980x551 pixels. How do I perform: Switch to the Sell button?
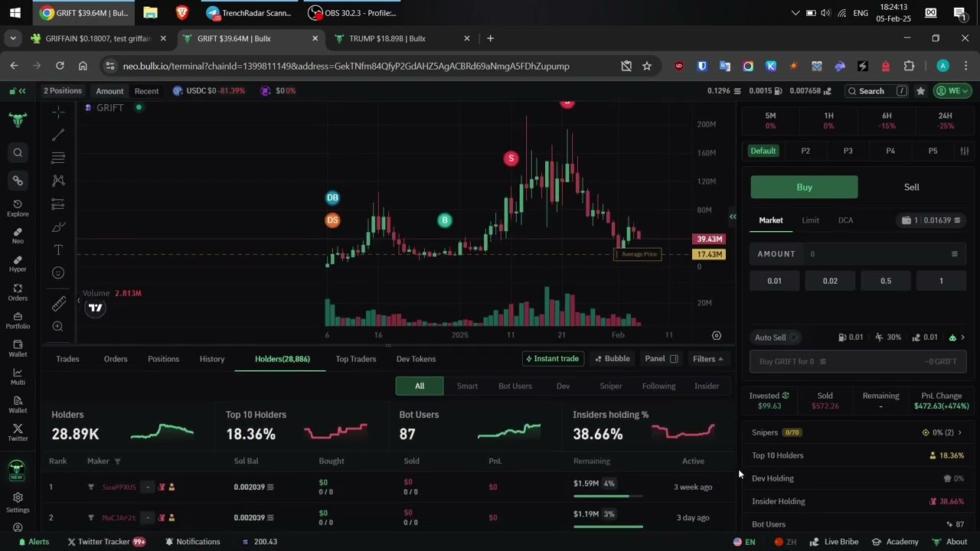[x=911, y=187]
